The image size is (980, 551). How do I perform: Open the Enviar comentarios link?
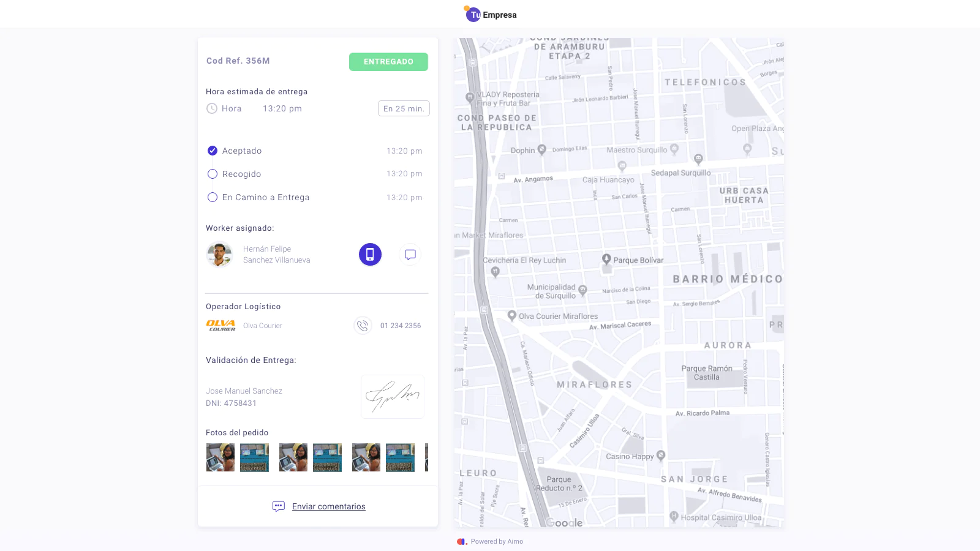point(329,506)
